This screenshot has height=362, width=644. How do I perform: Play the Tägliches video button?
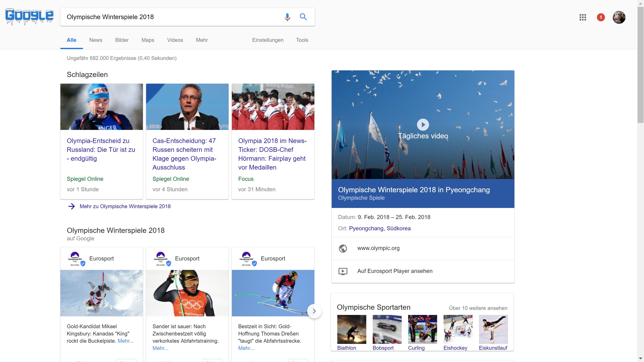[423, 124]
